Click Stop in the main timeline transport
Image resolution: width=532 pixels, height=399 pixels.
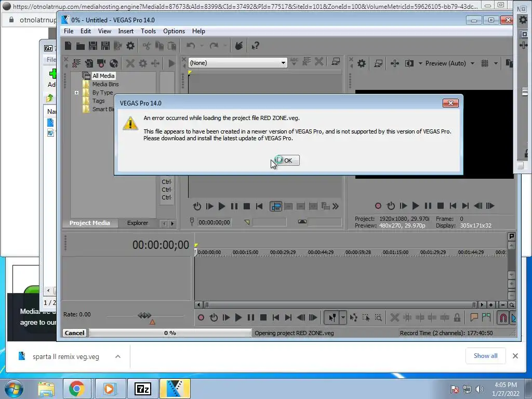tap(263, 317)
